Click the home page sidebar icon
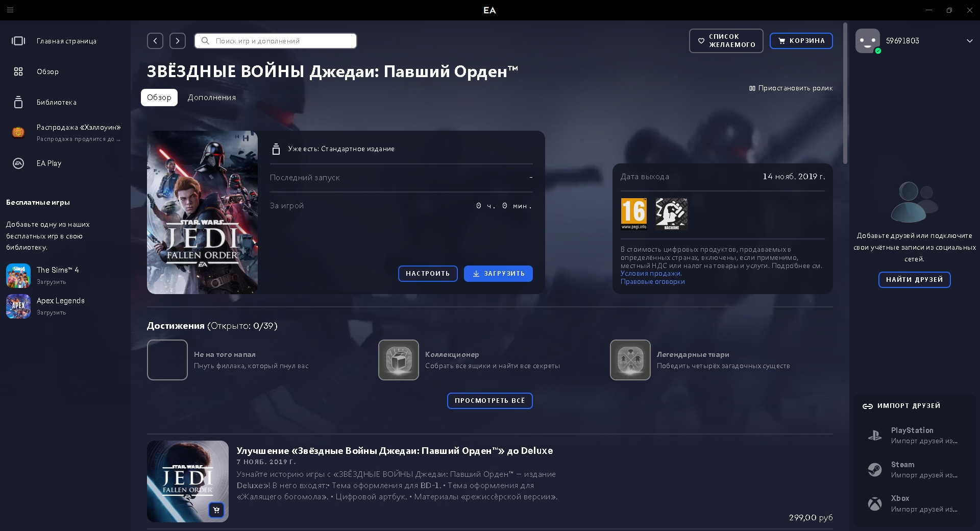The height and width of the screenshot is (531, 980). 18,41
